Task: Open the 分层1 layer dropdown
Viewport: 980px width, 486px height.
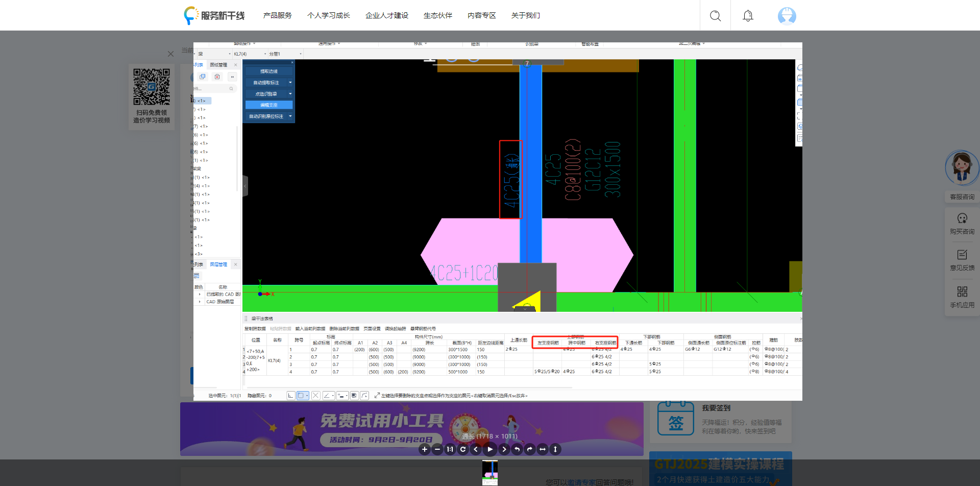Action: 285,54
